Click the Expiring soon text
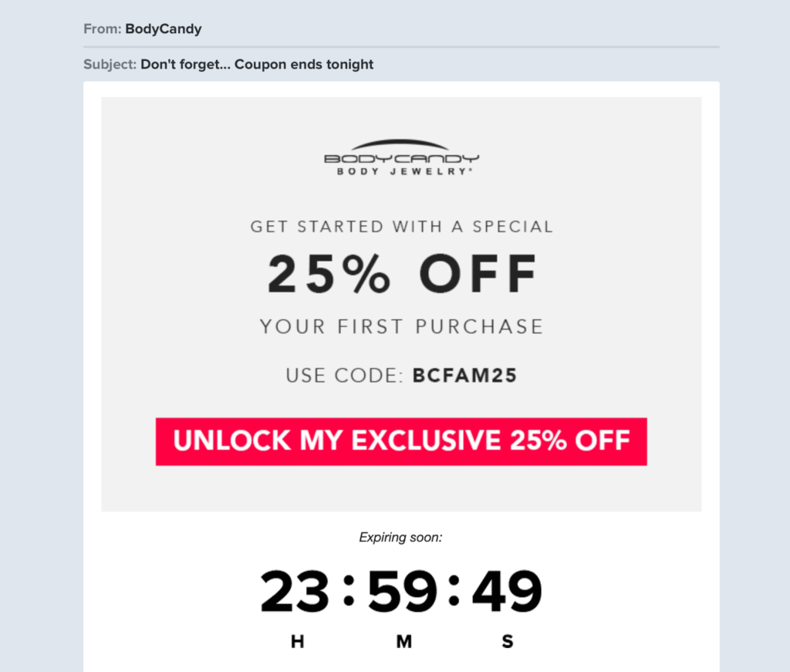The image size is (790, 672). (401, 537)
